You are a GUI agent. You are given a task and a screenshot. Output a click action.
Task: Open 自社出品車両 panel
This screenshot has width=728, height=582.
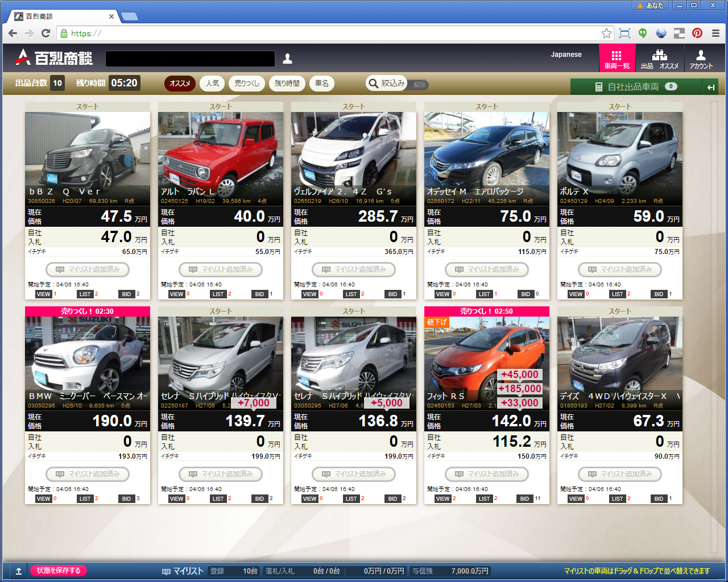(x=636, y=87)
